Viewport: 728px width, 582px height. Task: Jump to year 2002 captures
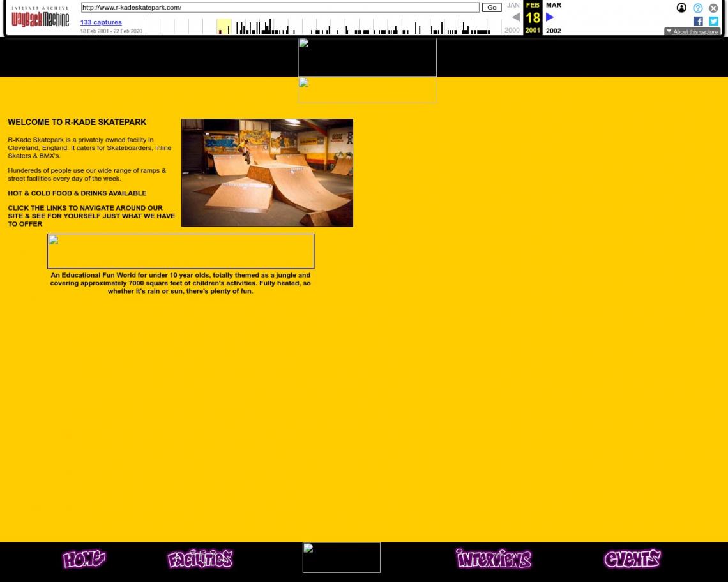pos(554,31)
